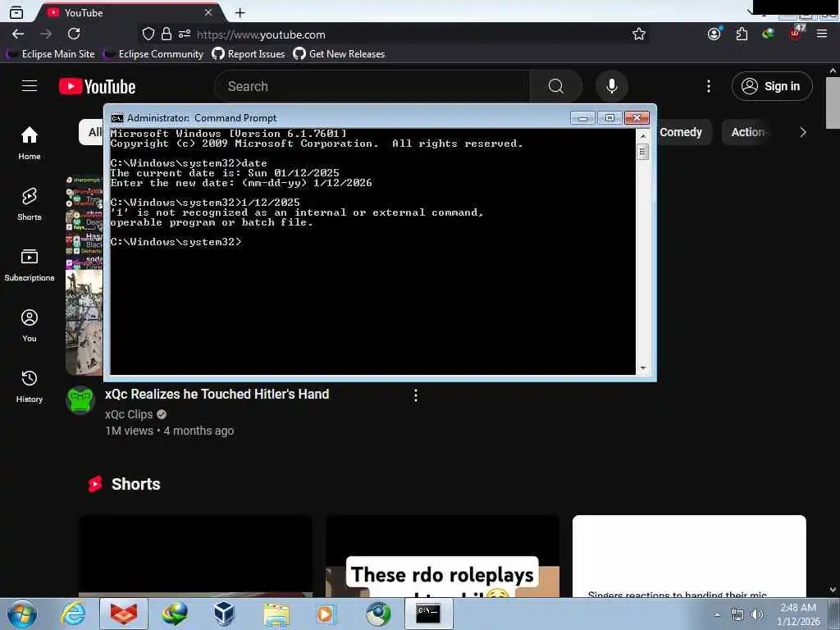Screen dimensions: 840x630
Task: Click the Sign in button
Action: click(x=772, y=86)
